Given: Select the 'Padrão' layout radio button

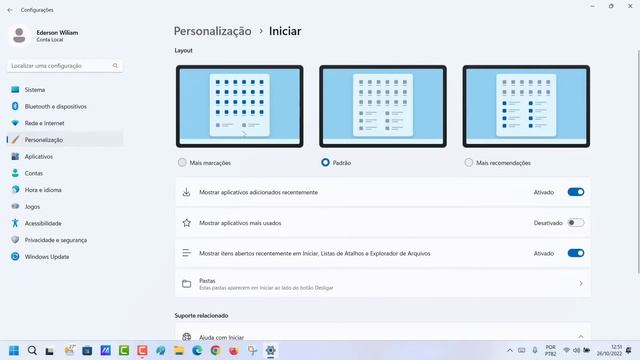Looking at the screenshot, I should (325, 162).
